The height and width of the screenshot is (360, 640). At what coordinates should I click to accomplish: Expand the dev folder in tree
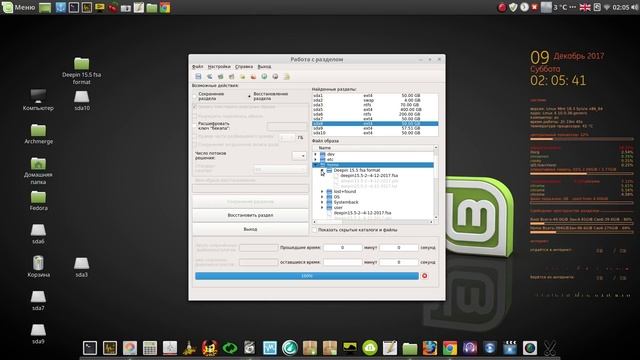(316, 154)
